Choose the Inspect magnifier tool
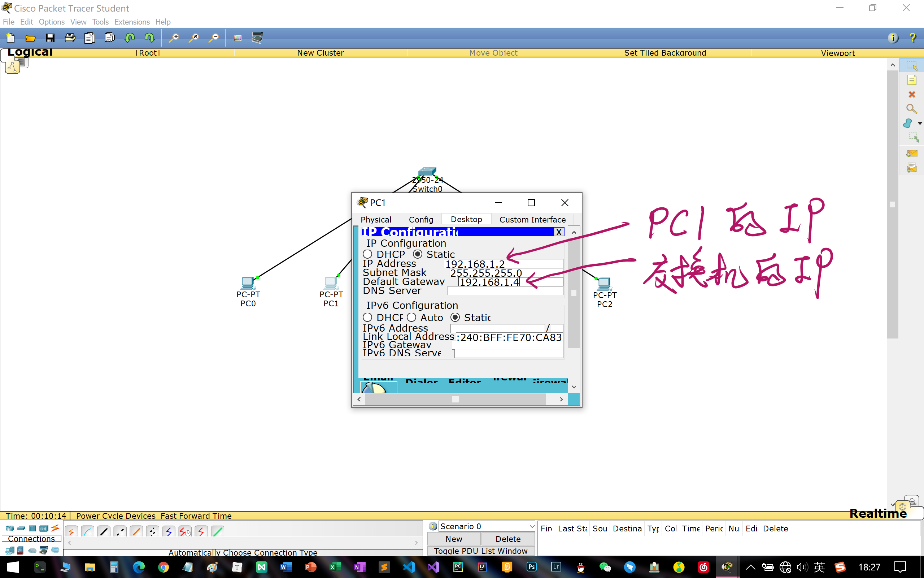Screen dimensions: 924x578 coord(912,109)
